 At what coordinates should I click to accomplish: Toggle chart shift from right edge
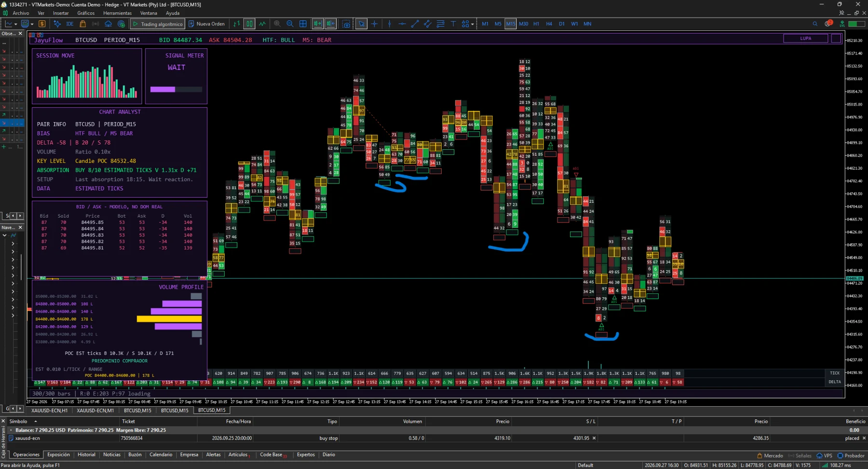point(330,24)
